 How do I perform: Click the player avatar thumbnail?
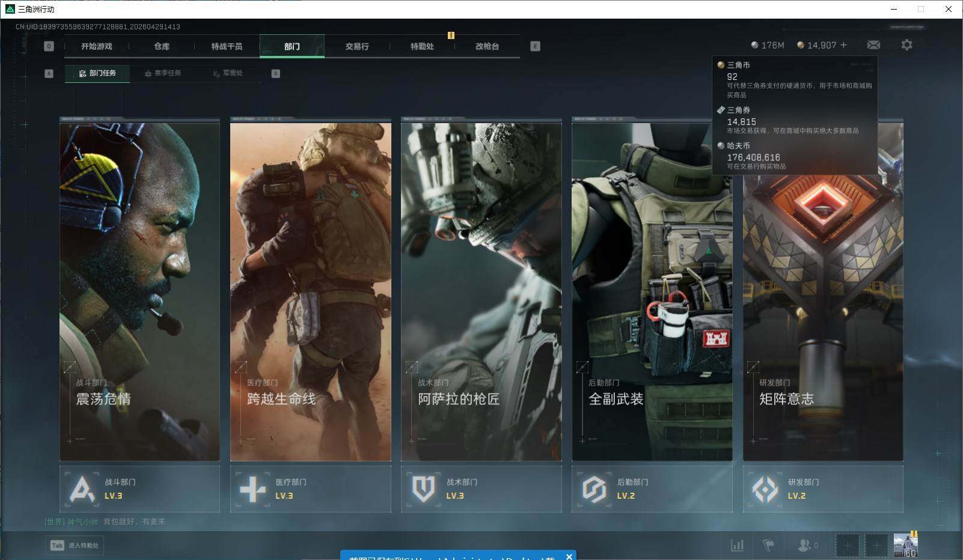pyautogui.click(x=905, y=545)
